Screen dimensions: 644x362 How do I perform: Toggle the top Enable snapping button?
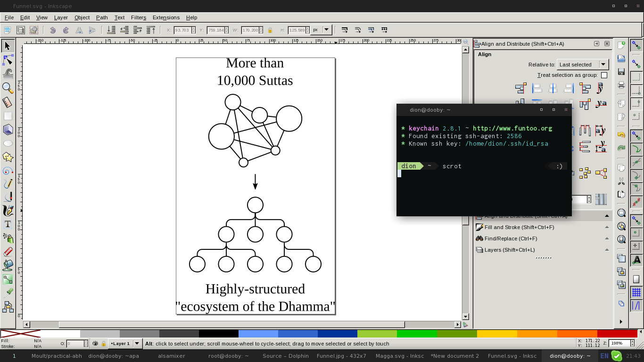tap(636, 46)
